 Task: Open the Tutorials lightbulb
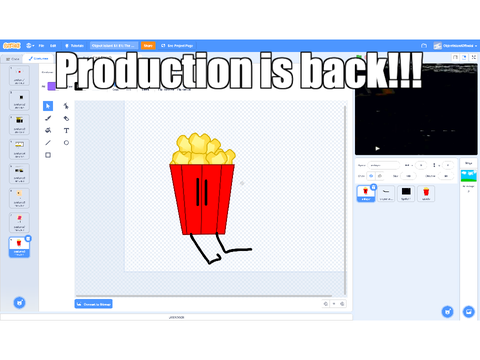(74, 46)
